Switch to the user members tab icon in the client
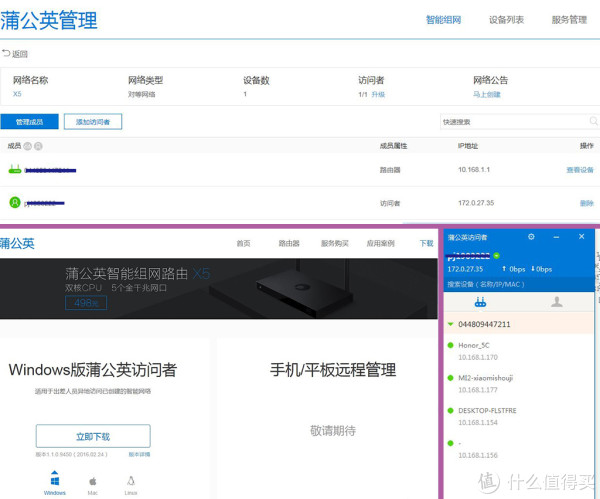Image resolution: width=600 pixels, height=499 pixels. 557,302
